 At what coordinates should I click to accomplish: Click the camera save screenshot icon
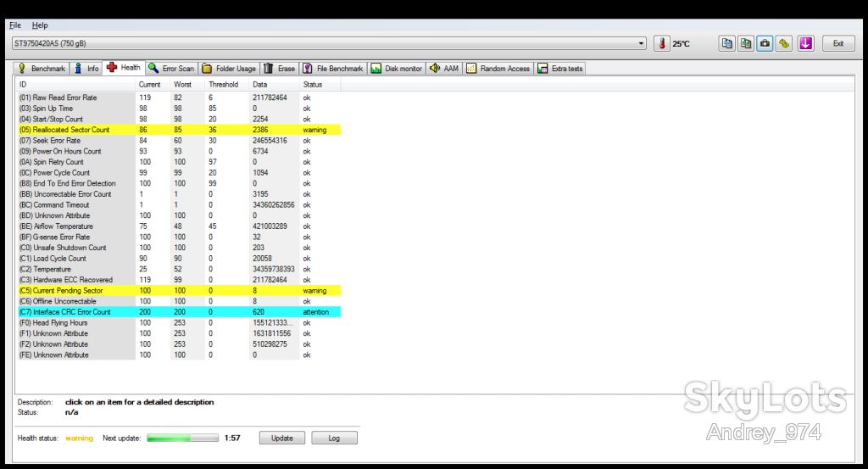coord(765,43)
